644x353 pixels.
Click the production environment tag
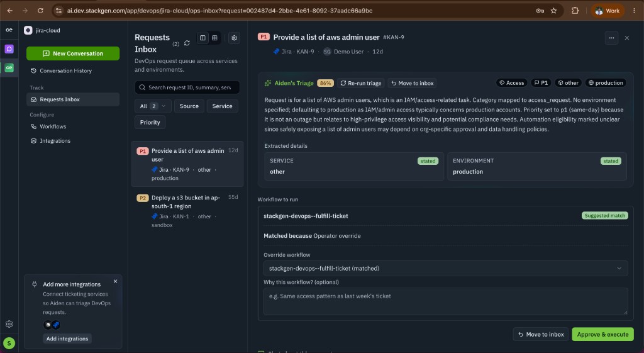pyautogui.click(x=606, y=83)
